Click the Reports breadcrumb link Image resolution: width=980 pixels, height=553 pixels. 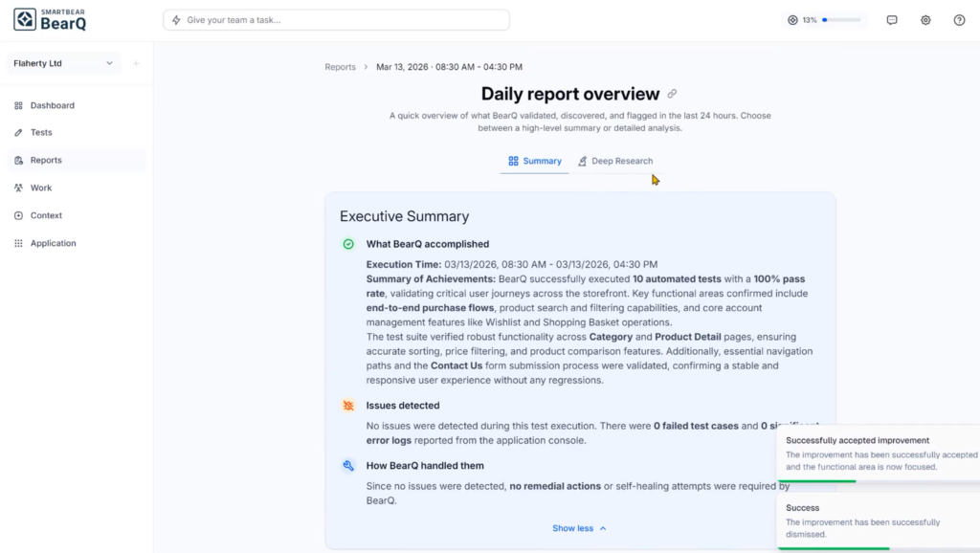click(x=340, y=67)
